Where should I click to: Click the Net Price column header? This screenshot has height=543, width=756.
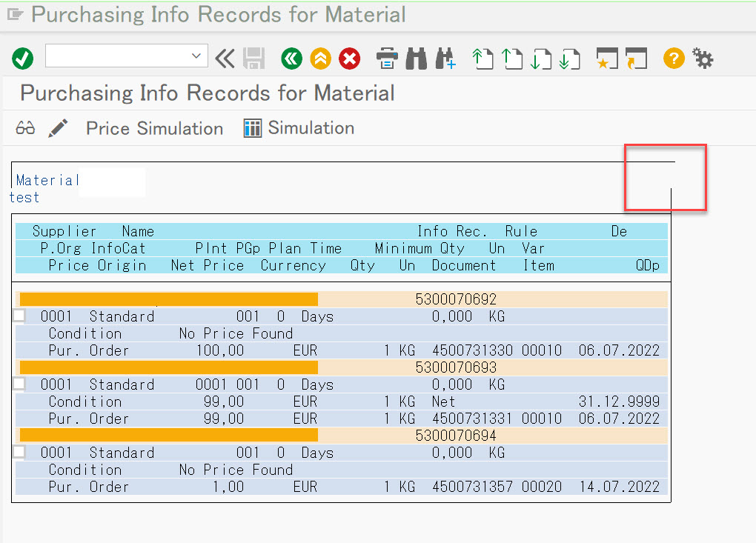tap(208, 265)
